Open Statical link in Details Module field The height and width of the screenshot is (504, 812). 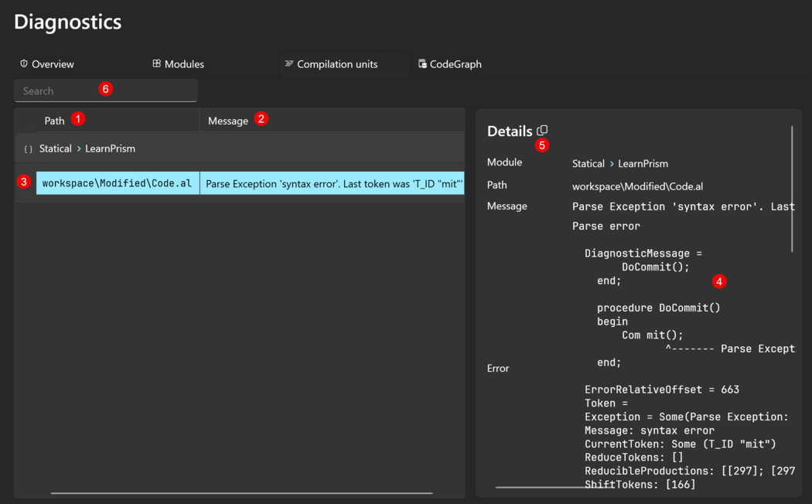coord(588,164)
